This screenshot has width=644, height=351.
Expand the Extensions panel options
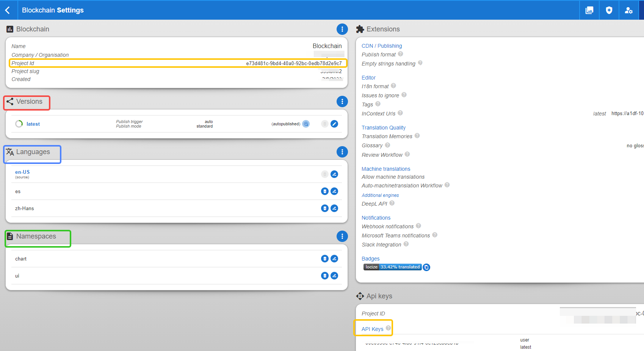point(641,29)
